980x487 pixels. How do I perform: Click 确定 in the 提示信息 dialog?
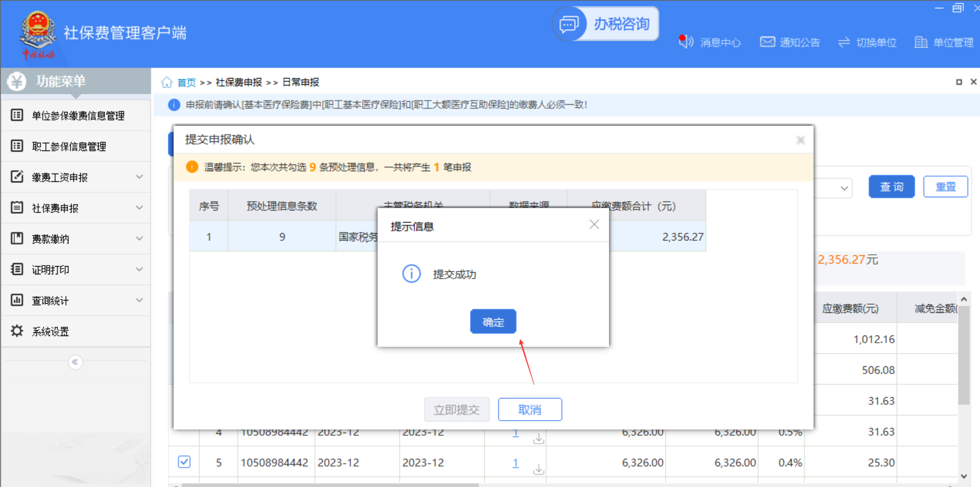click(493, 322)
